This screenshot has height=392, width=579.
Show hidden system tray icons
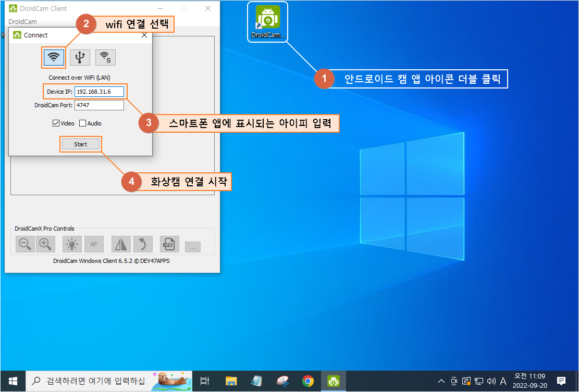point(441,381)
